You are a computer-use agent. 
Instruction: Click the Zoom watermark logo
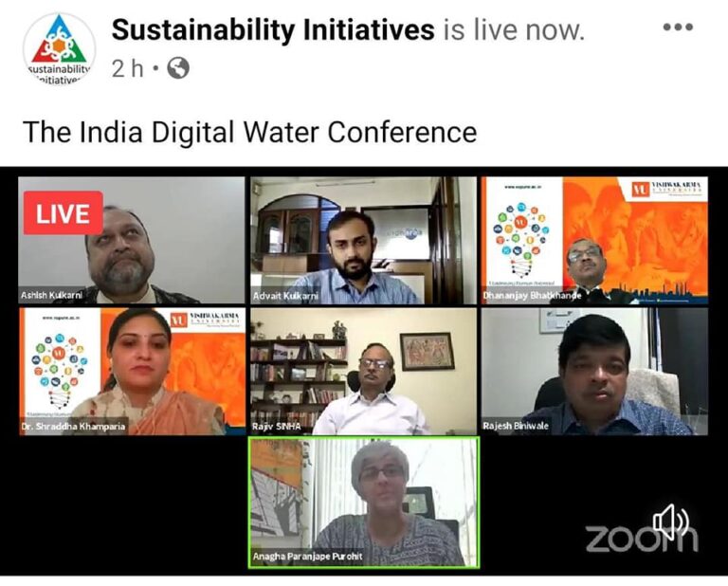pos(642,538)
